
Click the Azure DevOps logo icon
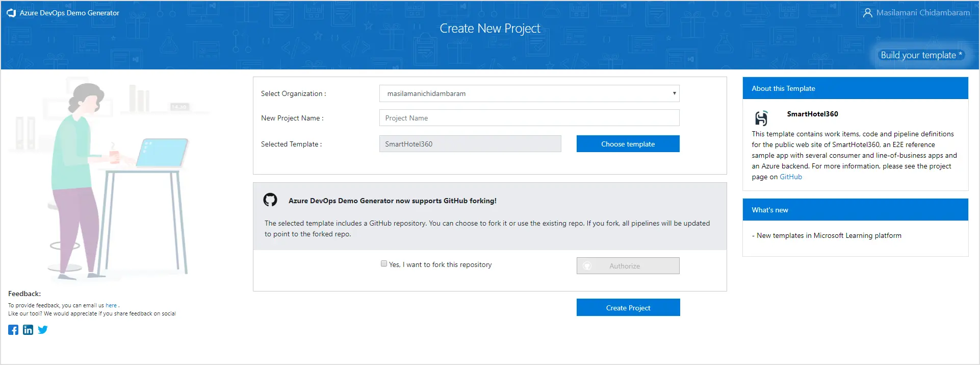(x=11, y=13)
